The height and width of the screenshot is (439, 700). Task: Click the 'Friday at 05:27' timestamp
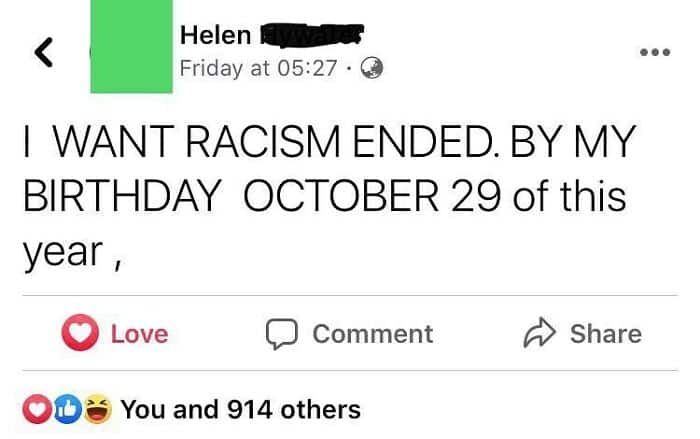(x=258, y=68)
